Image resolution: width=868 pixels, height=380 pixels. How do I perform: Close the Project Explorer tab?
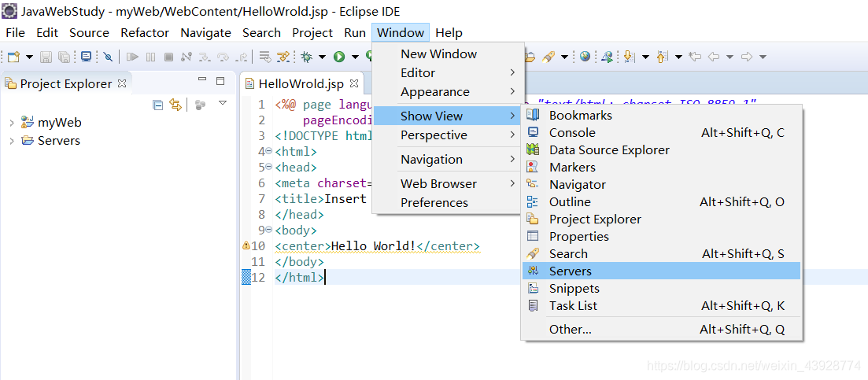coord(122,83)
